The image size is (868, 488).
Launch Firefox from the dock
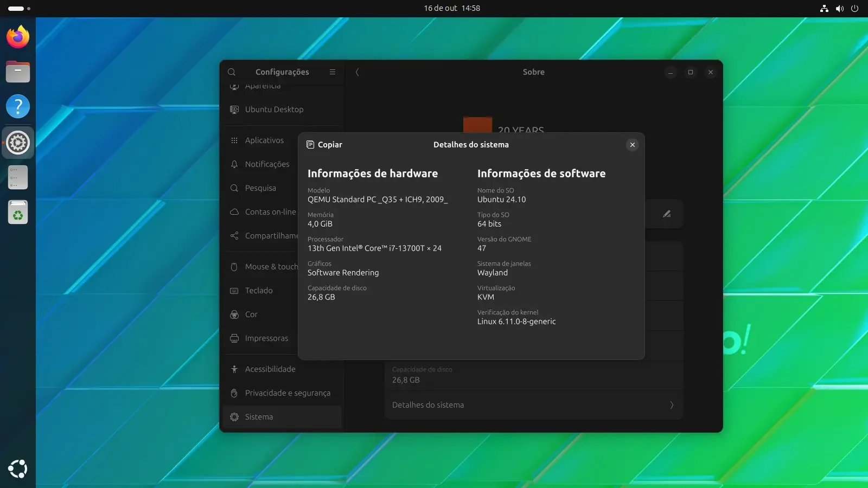coord(18,37)
